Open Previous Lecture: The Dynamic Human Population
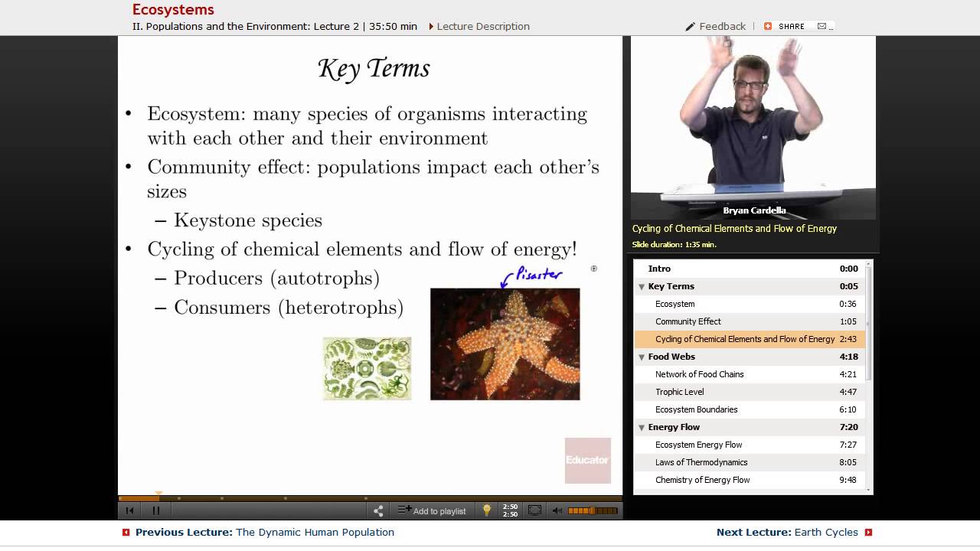This screenshot has height=551, width=980. tap(265, 532)
